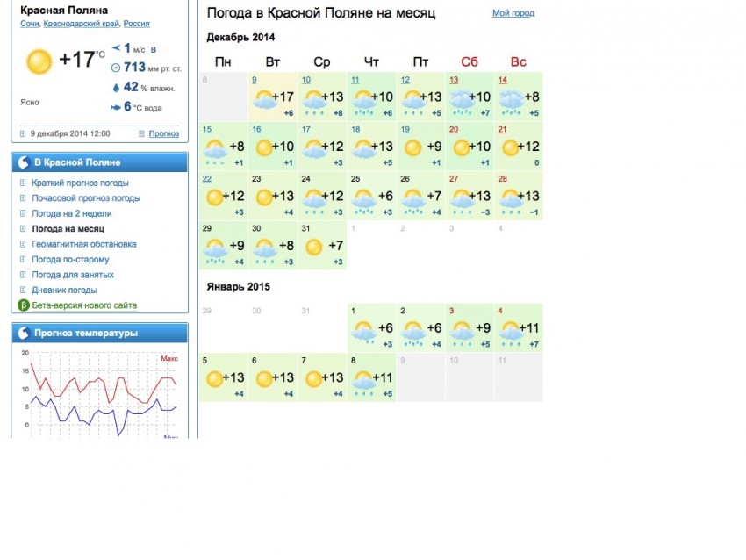746x560 pixels.
Task: Open the Сочи location link
Action: 29,24
